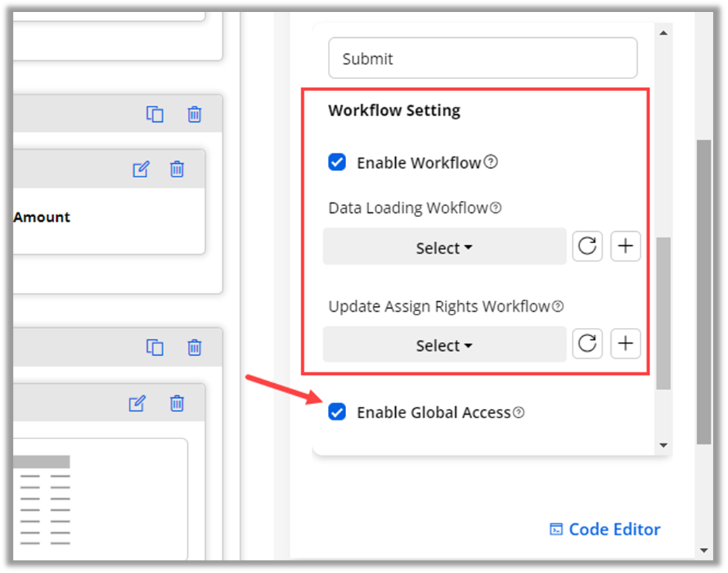Viewport: 728px width, 573px height.
Task: Add new Update Assign Rights Workflow
Action: pos(626,344)
